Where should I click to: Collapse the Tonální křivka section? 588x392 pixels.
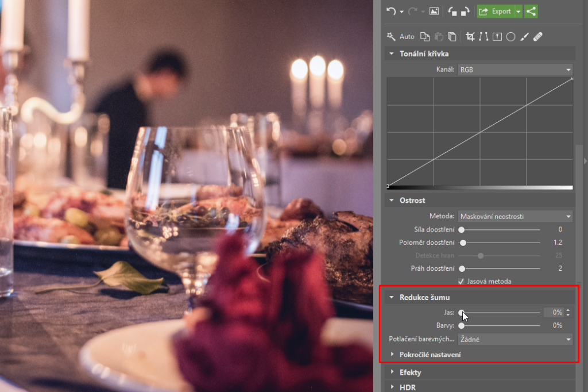click(x=392, y=53)
